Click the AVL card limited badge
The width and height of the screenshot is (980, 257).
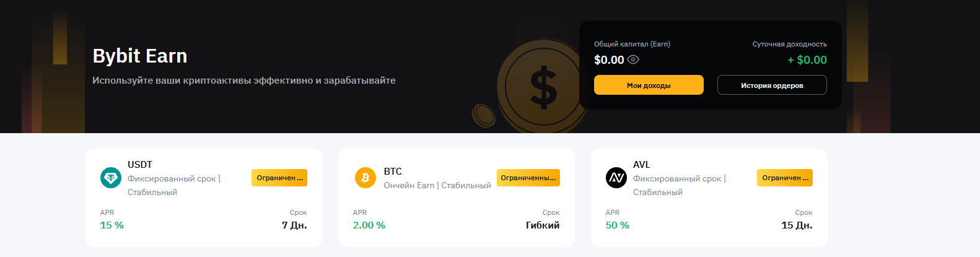pos(785,178)
